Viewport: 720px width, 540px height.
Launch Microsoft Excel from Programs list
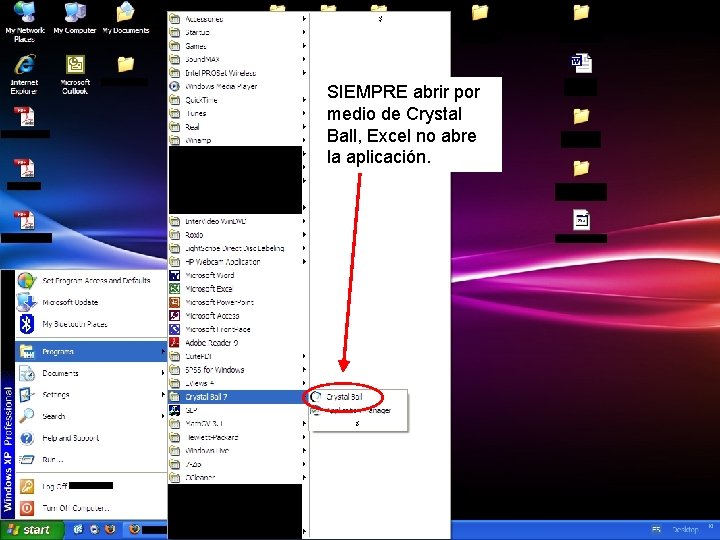pos(238,288)
